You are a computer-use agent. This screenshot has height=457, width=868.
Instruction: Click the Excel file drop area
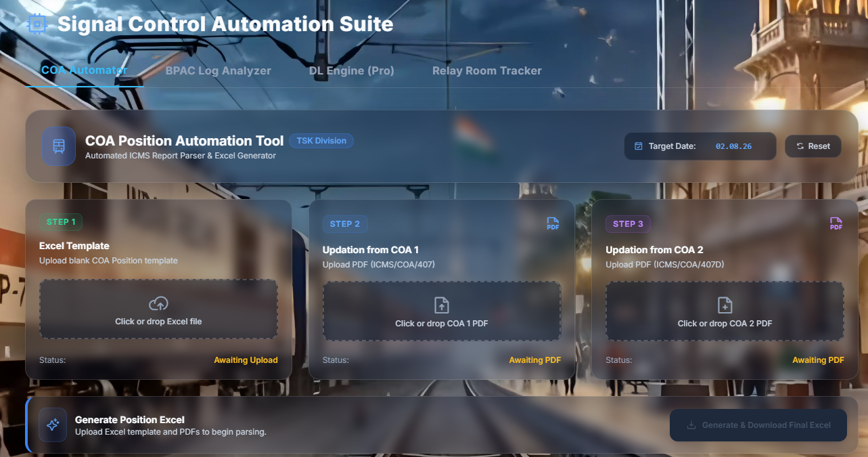pyautogui.click(x=158, y=309)
